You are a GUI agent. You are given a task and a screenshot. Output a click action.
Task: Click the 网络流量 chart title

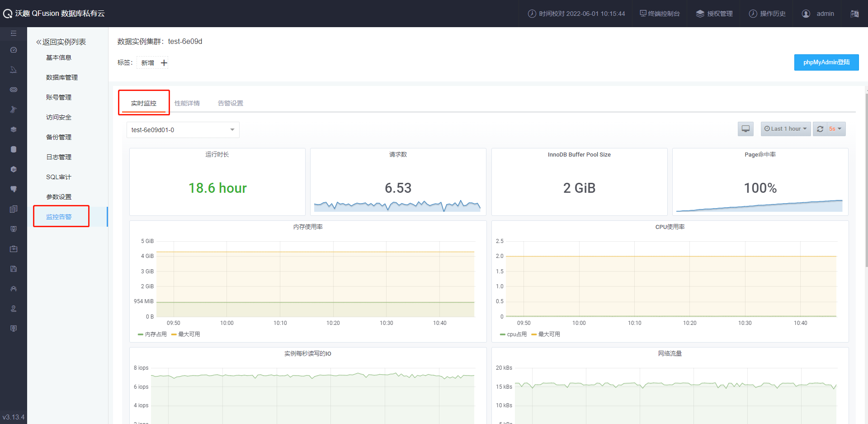[670, 353]
